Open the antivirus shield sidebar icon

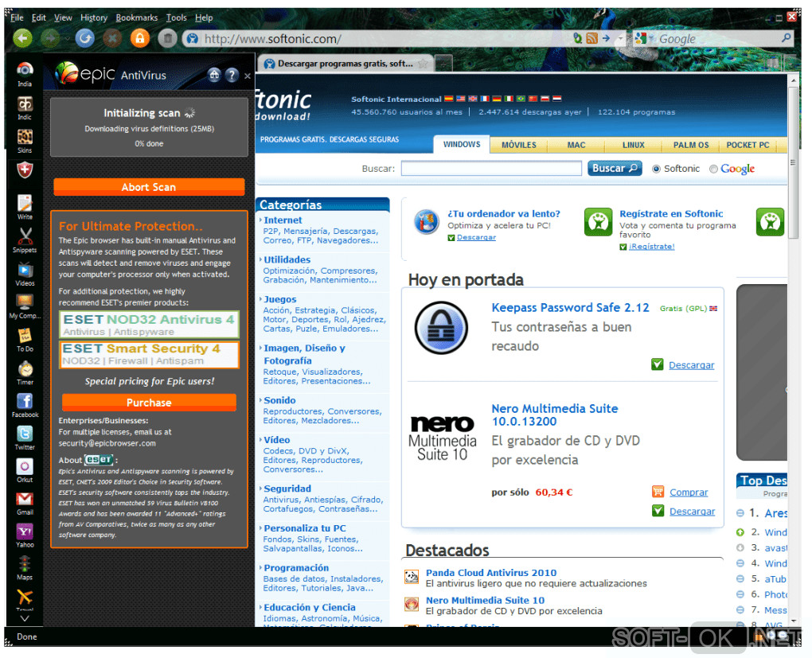click(x=25, y=169)
